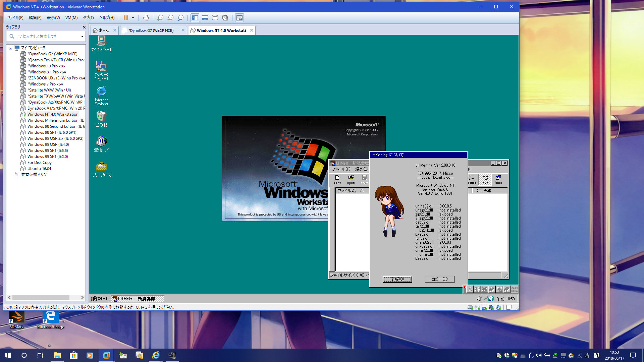Select For Disk Copy VM entry
This screenshot has width=644, height=362.
pos(39,163)
